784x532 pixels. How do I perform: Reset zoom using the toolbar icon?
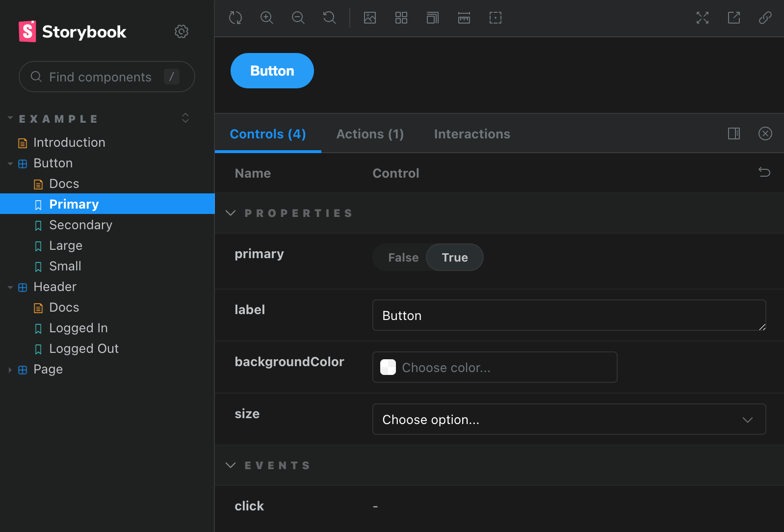330,18
